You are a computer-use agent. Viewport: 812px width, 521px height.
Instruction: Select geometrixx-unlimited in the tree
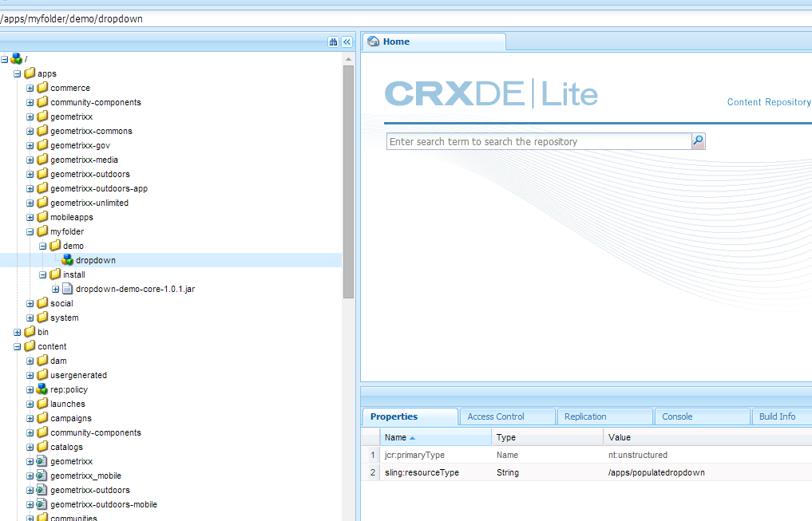89,203
